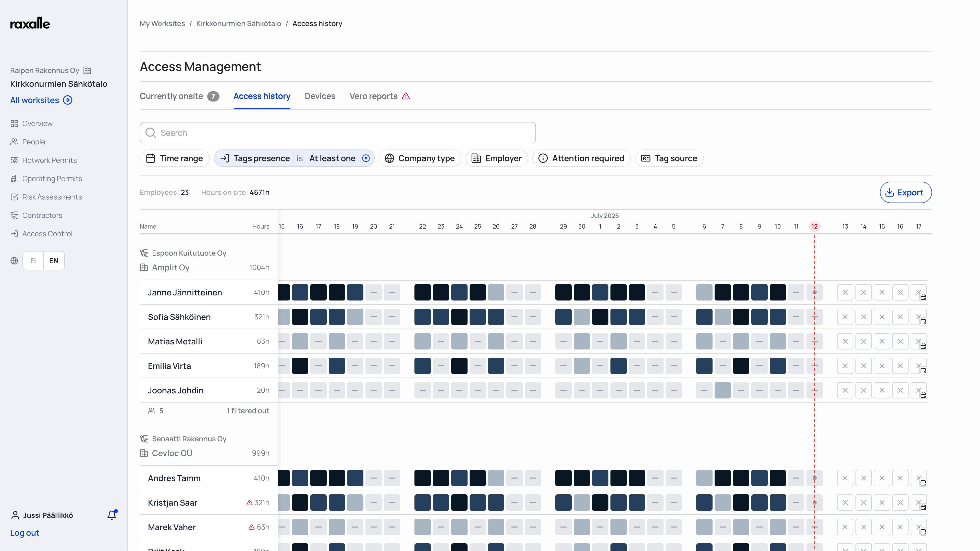Select the Access history tab
Viewport: 980px width, 551px height.
point(262,96)
